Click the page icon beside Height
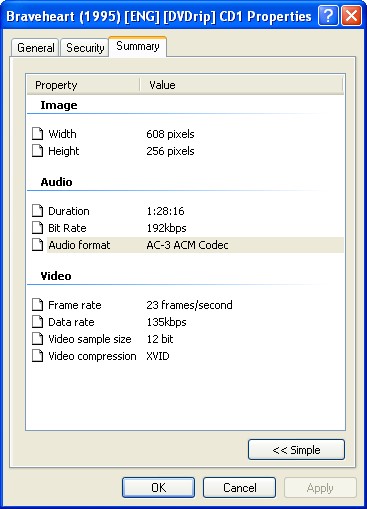 click(38, 151)
